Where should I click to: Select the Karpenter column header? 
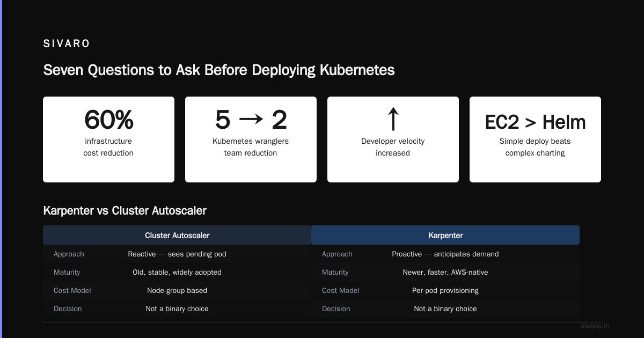click(445, 235)
